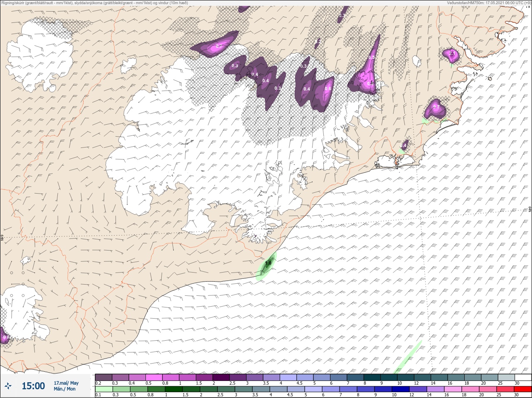
Task: Click the '0.4' tick label under the upper legend
Action: coord(132,383)
